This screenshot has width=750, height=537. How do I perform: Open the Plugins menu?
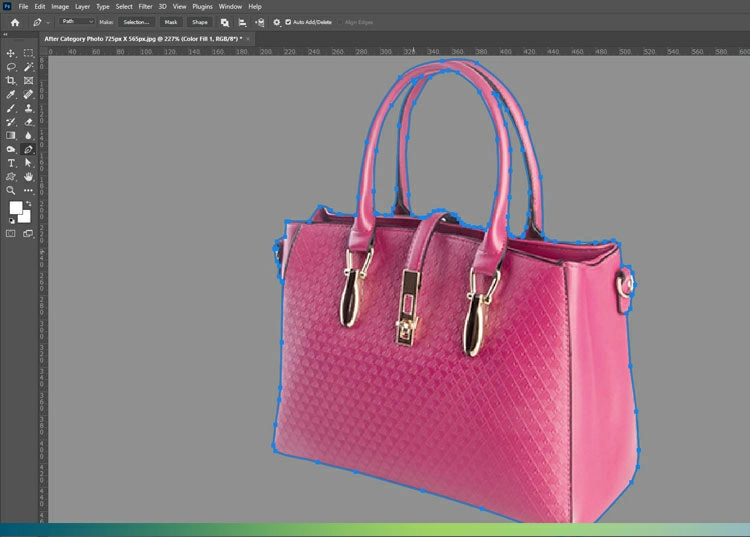pyautogui.click(x=202, y=6)
